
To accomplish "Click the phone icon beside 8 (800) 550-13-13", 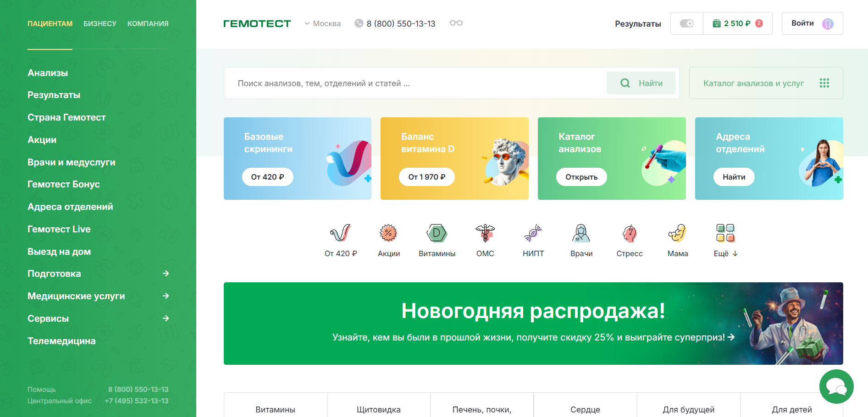I will pyautogui.click(x=359, y=23).
